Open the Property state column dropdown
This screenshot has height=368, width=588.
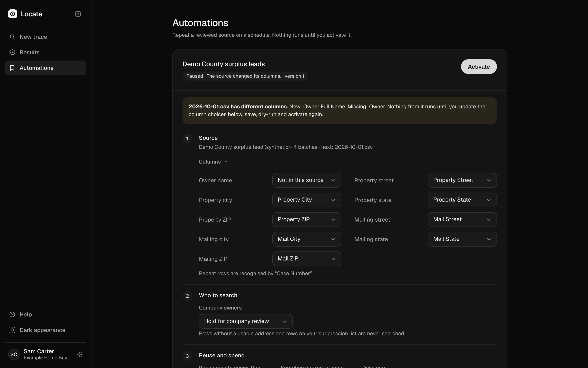[x=462, y=200]
